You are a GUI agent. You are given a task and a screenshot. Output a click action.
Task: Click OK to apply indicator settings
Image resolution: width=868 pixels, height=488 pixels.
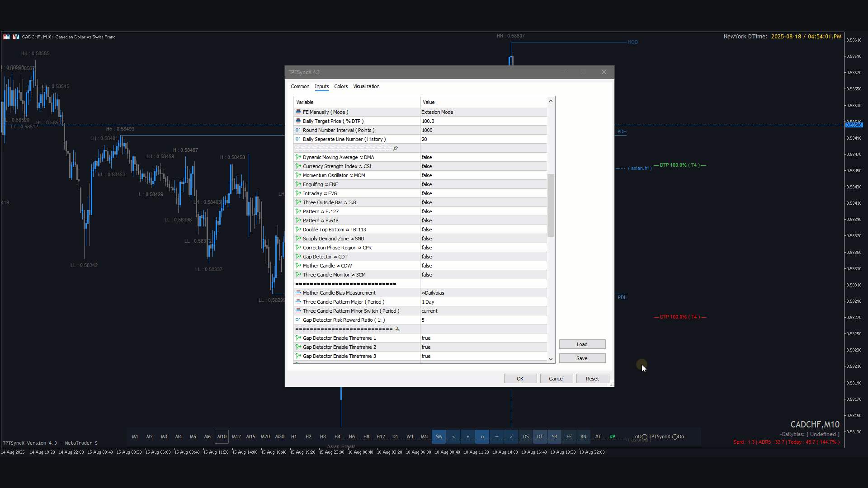tap(520, 379)
